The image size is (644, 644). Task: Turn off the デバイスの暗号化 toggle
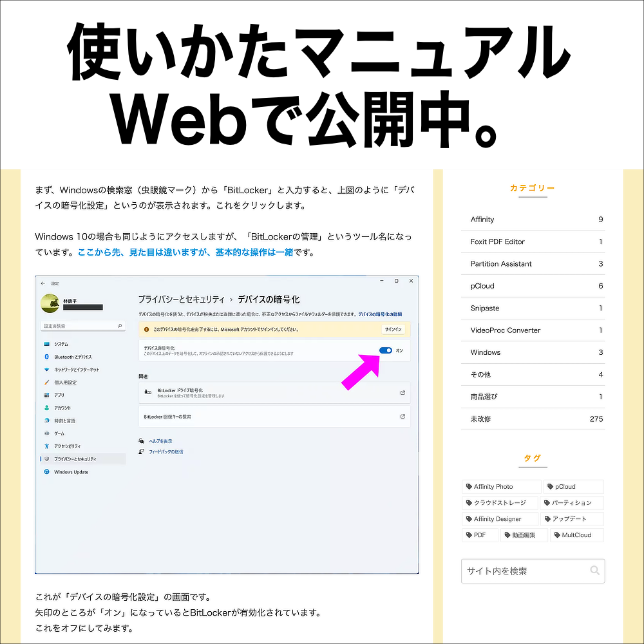pos(386,350)
